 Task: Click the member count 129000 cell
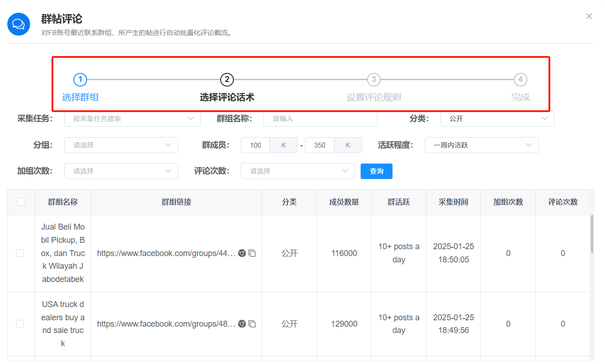click(344, 324)
